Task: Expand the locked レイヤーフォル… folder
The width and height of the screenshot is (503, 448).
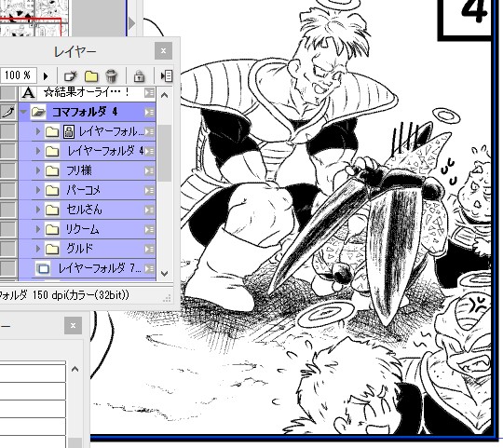Action: point(38,132)
